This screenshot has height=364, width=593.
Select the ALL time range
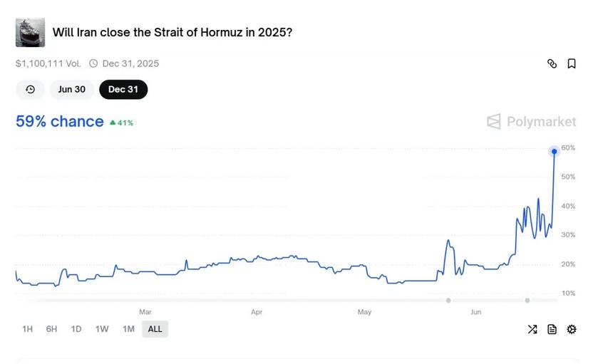pos(155,329)
